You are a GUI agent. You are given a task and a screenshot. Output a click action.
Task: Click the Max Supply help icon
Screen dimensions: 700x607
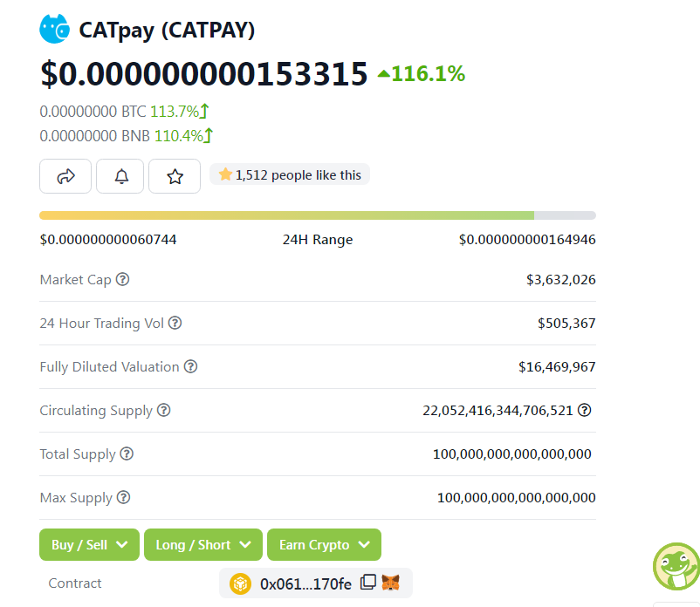(x=123, y=497)
